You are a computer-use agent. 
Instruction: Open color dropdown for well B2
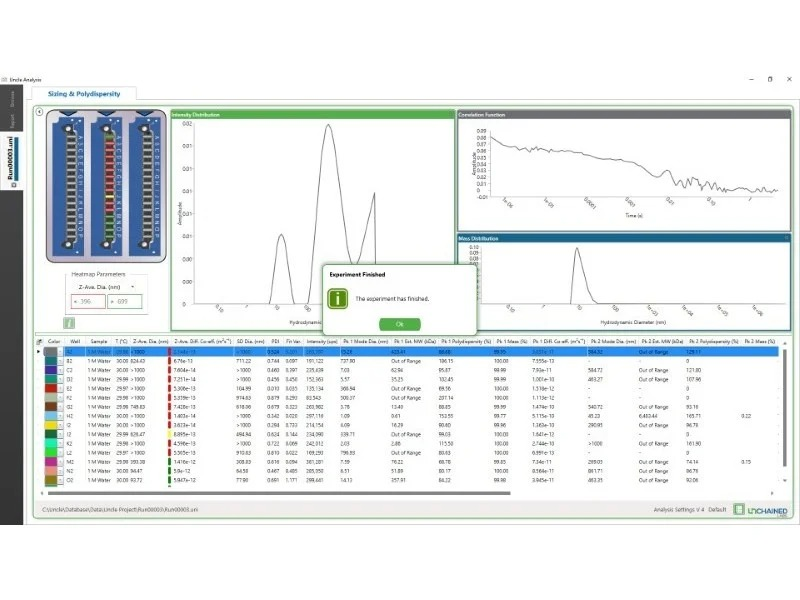coord(60,361)
